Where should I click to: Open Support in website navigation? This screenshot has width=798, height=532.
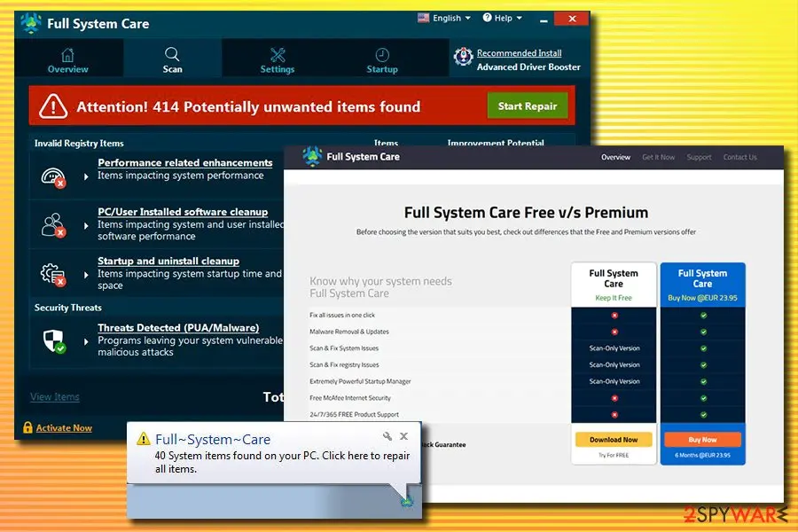coord(699,157)
